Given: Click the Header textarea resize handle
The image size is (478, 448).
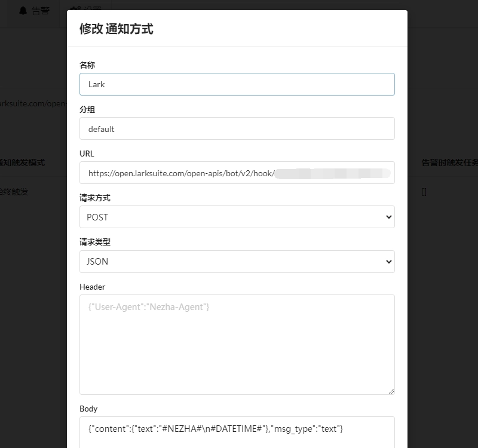Looking at the screenshot, I should point(391,391).
